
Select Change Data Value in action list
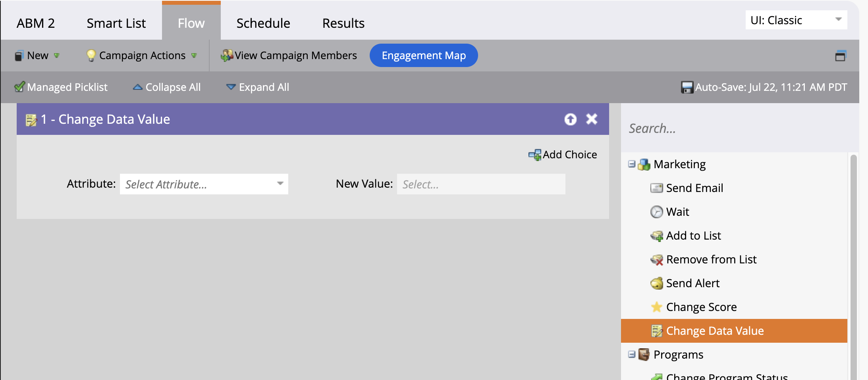pos(734,331)
